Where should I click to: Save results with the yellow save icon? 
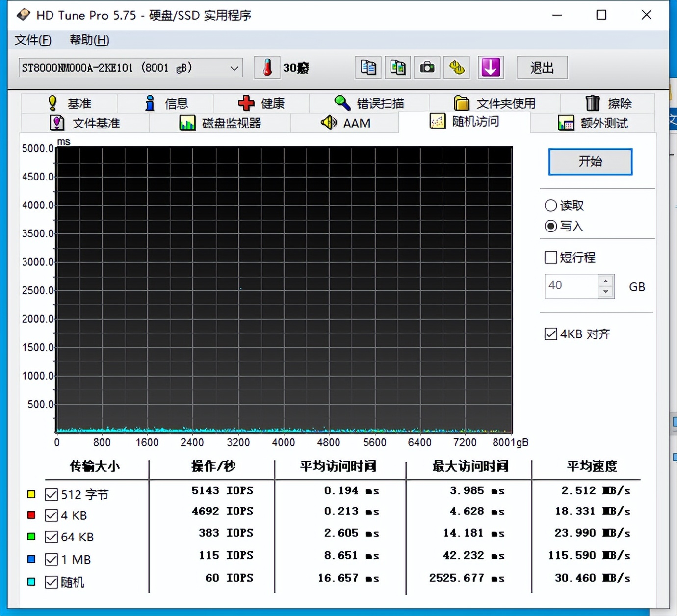point(456,68)
